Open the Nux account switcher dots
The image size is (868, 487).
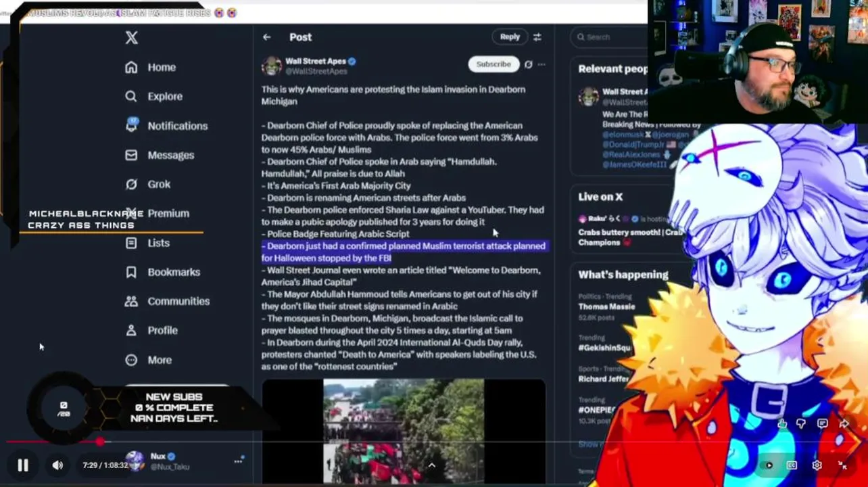238,461
